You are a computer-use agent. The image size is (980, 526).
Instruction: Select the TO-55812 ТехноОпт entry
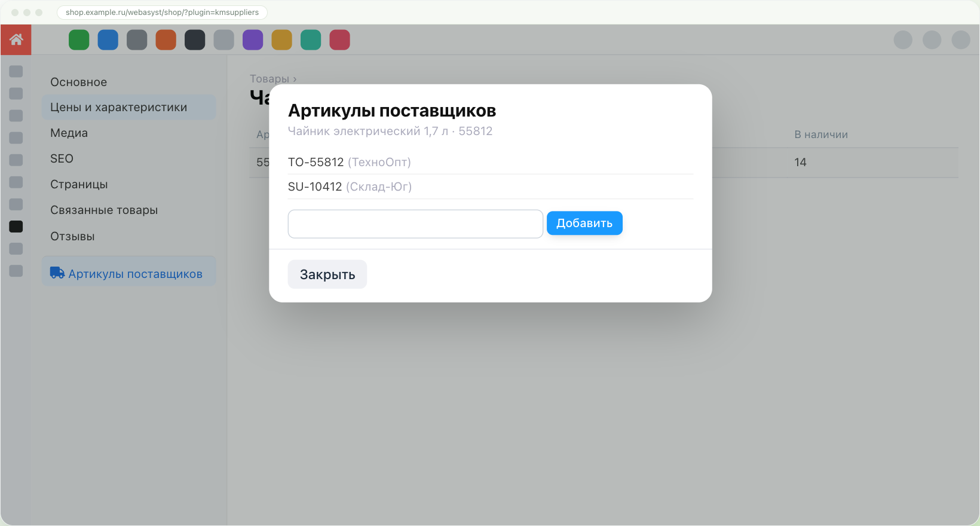[490, 162]
